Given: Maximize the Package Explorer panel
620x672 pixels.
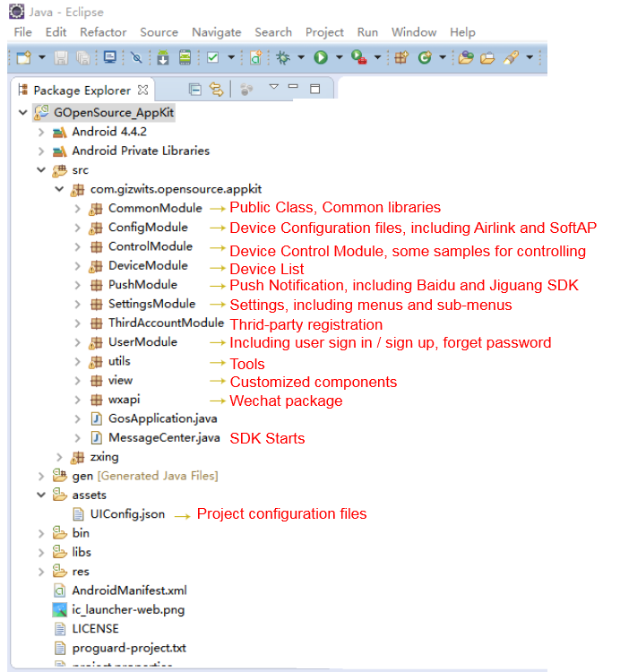Looking at the screenshot, I should tap(314, 89).
